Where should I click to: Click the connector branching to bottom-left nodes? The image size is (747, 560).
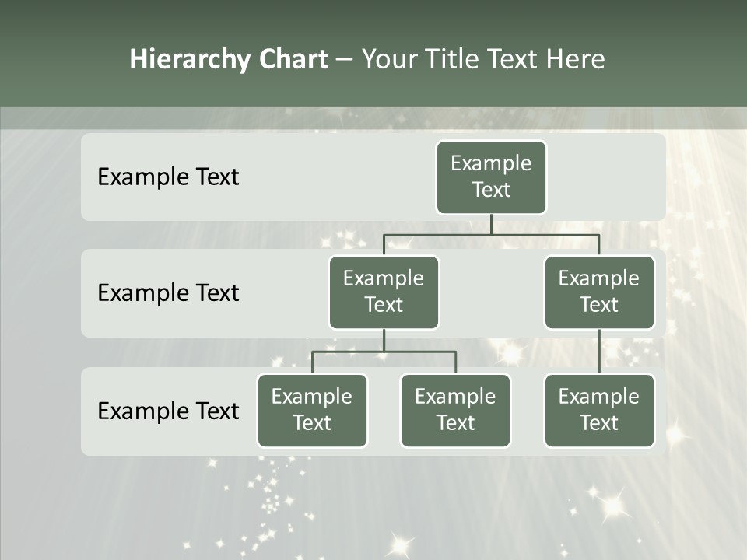click(x=384, y=350)
